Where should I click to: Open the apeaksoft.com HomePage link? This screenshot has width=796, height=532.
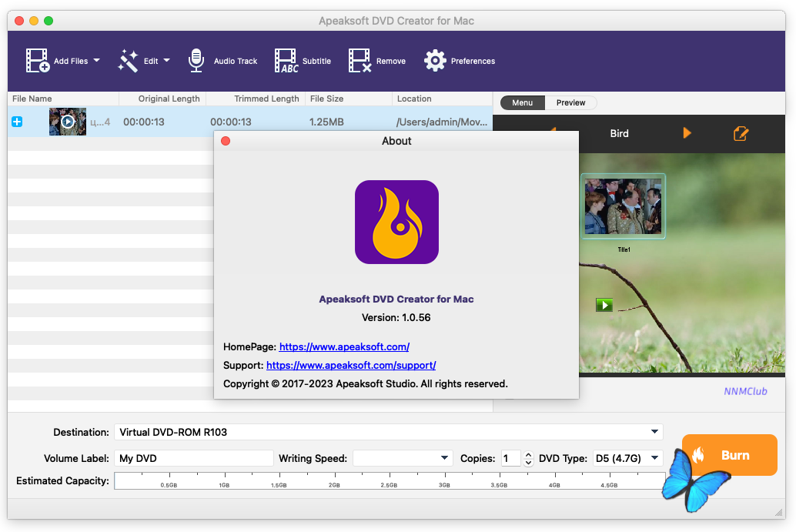pyautogui.click(x=344, y=346)
